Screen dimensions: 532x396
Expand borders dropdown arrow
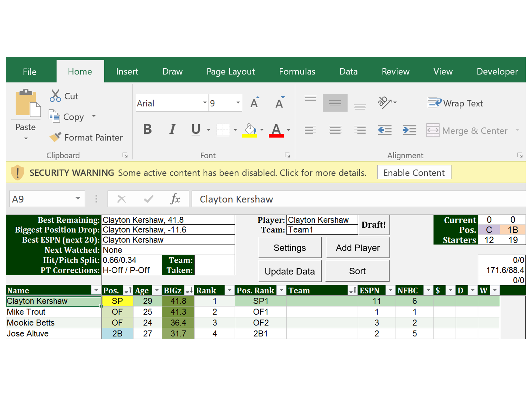pyautogui.click(x=235, y=130)
